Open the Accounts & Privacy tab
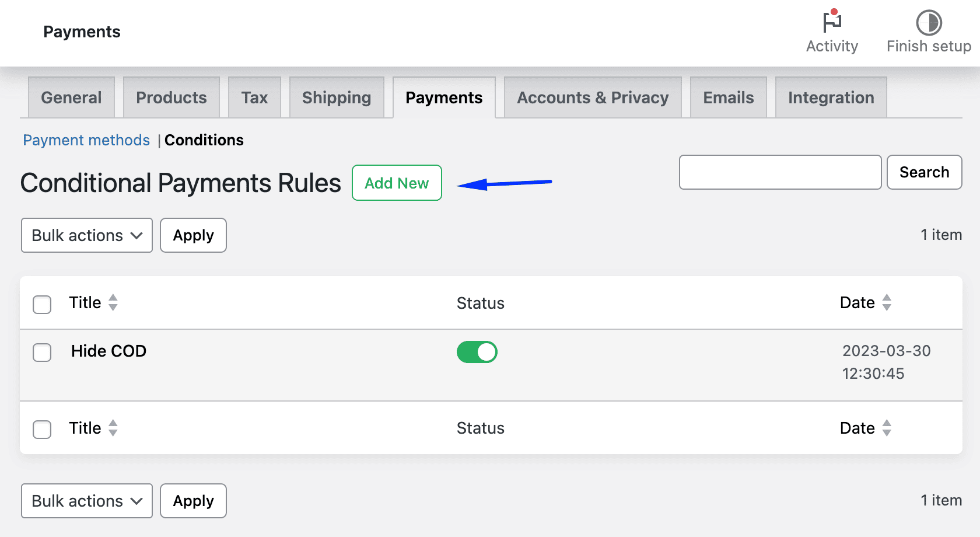Viewport: 980px width, 537px height. pos(593,97)
